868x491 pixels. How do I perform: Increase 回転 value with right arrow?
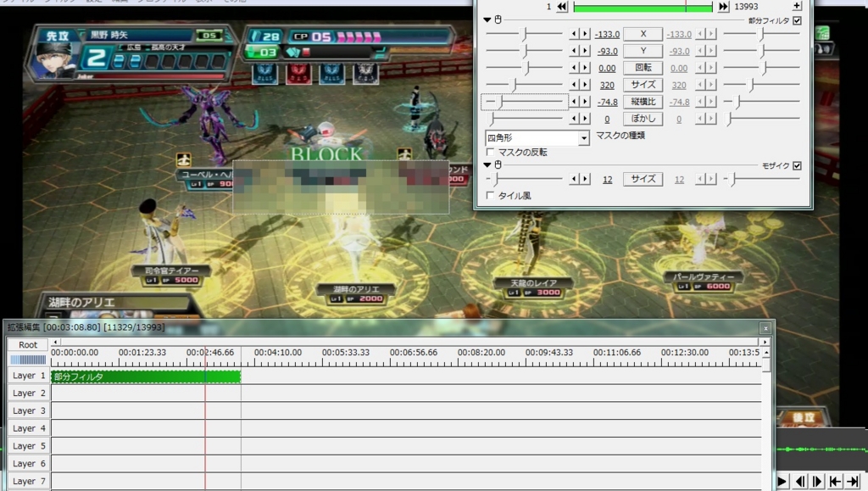(x=585, y=68)
